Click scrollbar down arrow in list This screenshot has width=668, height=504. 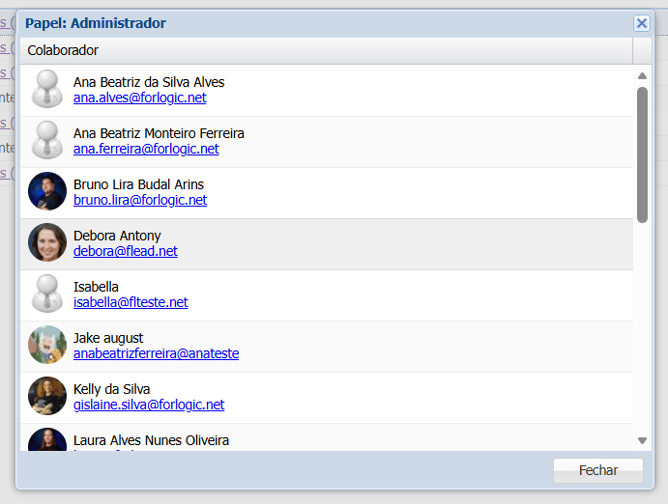click(x=642, y=440)
